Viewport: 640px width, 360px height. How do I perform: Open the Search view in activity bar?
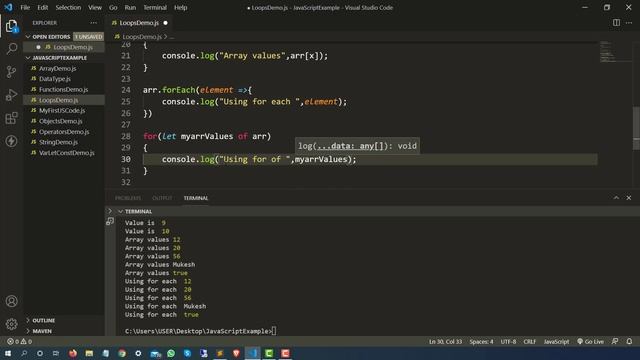pyautogui.click(x=11, y=49)
